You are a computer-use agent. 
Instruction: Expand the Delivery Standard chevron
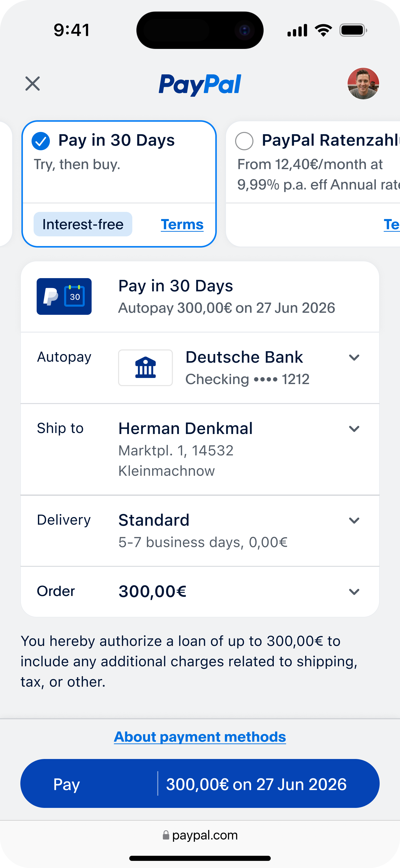354,521
